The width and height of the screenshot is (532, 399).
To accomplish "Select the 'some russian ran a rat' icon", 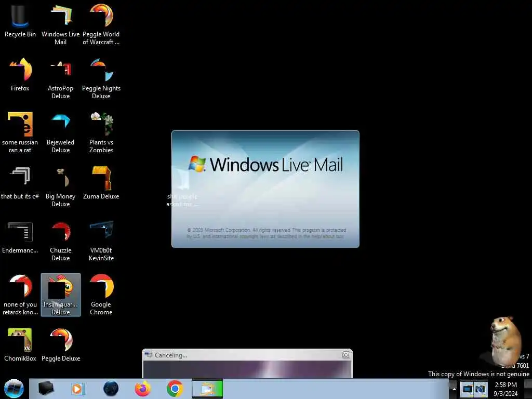I will point(20,132).
